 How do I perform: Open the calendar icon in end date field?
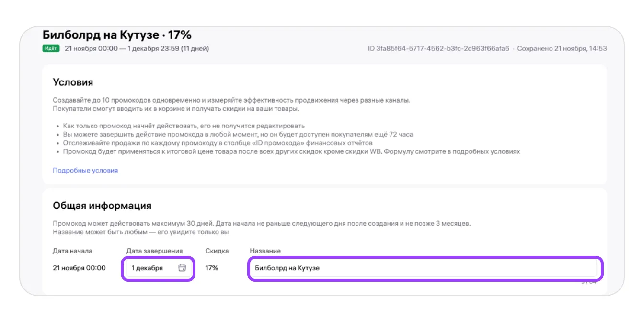182,268
